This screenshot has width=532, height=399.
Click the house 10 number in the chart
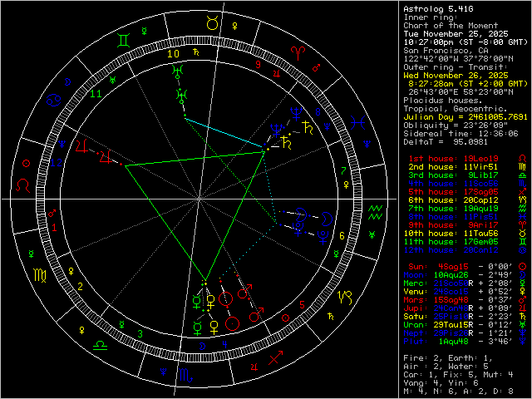tap(173, 54)
